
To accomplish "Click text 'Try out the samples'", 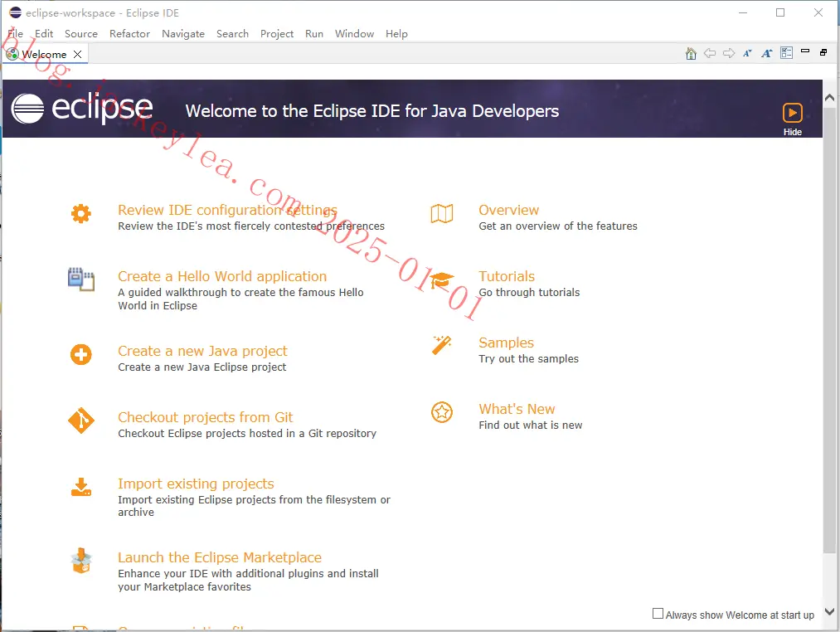I will pyautogui.click(x=528, y=359).
